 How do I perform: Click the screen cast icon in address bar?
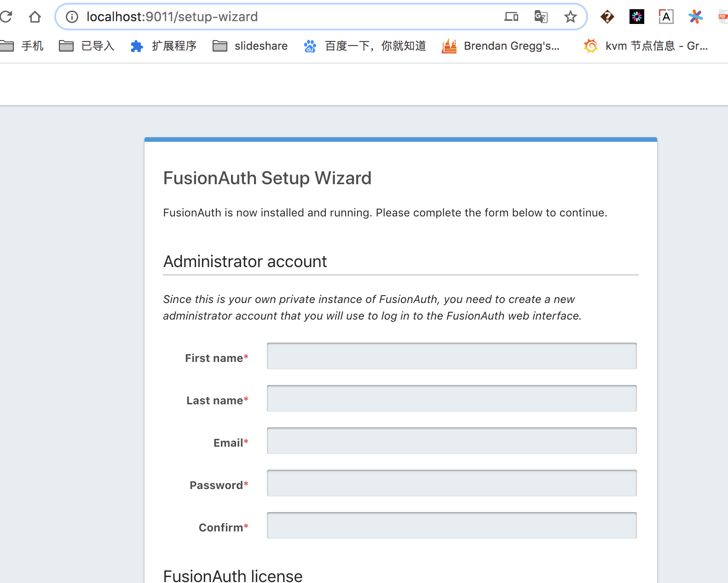coord(511,17)
